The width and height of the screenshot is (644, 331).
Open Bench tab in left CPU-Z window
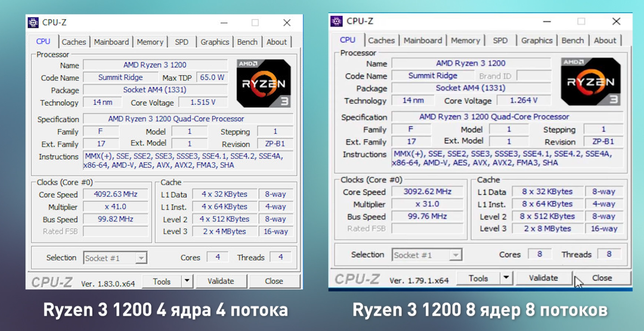[x=247, y=42]
